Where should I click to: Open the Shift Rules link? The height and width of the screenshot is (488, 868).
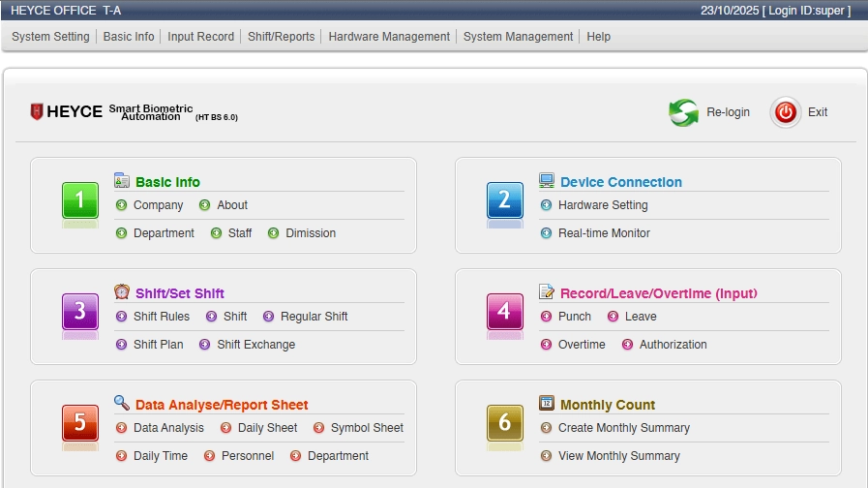162,317
